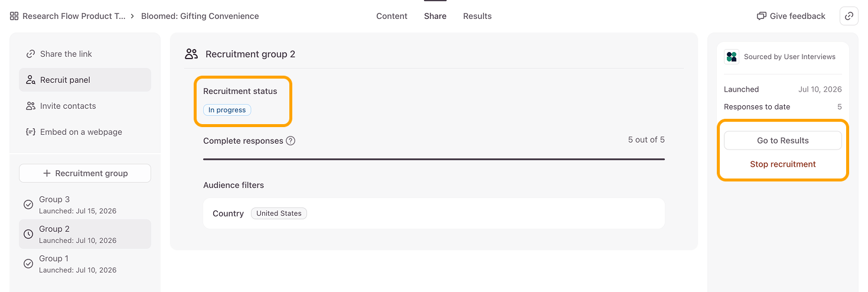The width and height of the screenshot is (868, 292).
Task: Click the User Interviews logo icon
Action: (732, 57)
